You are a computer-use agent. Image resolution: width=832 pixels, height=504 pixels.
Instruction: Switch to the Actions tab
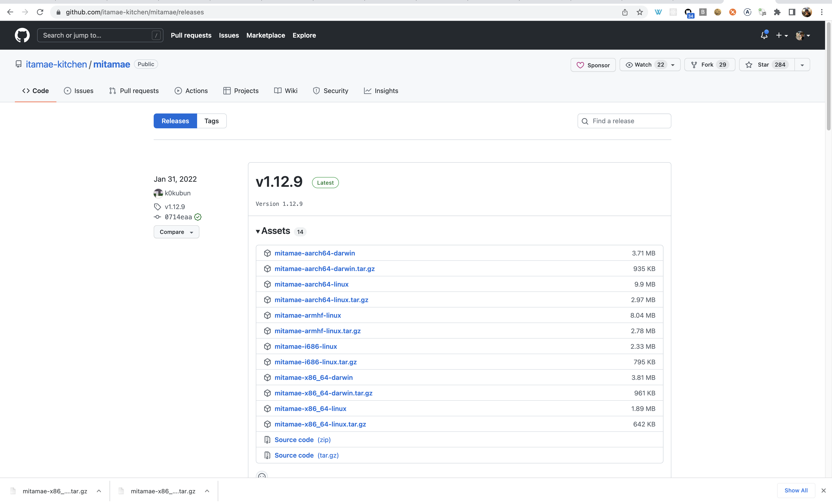coord(191,91)
